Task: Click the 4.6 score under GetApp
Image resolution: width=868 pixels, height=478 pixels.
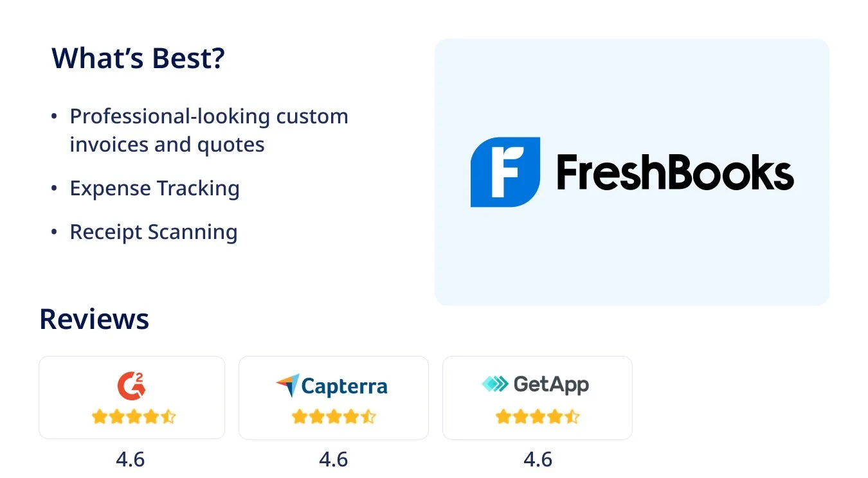Action: 538,459
